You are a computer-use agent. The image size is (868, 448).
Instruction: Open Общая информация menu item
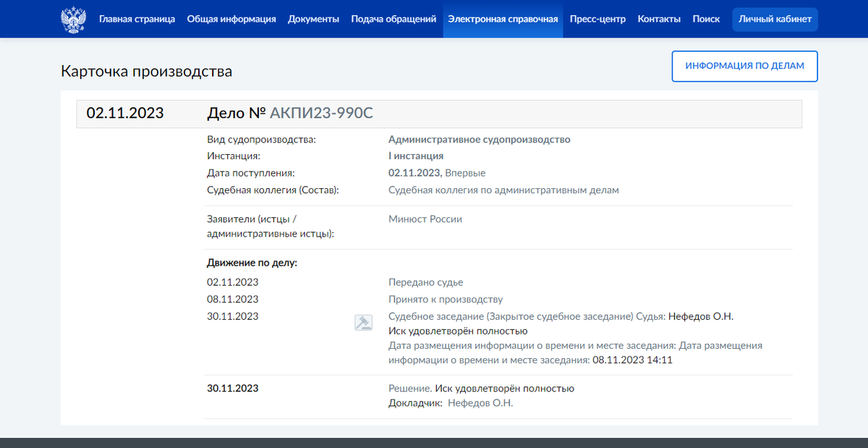231,20
